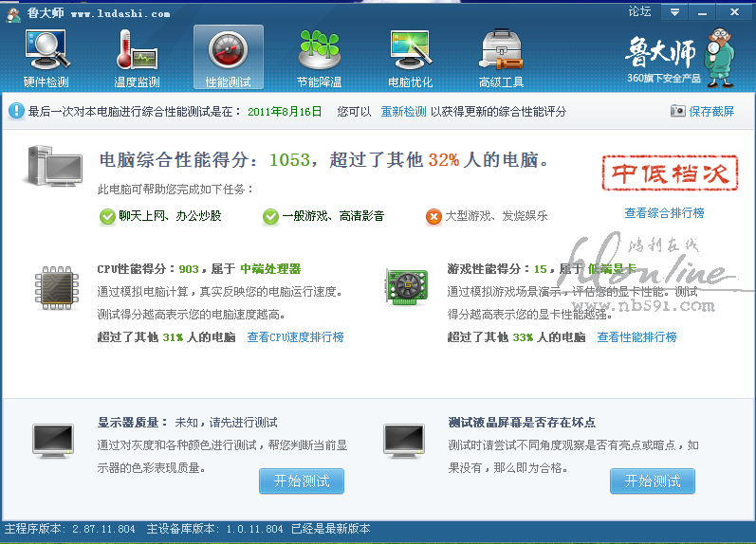Image resolution: width=756 pixels, height=544 pixels.
Task: Click the green check icon beside 一般游戏、高清影音
Action: (270, 217)
